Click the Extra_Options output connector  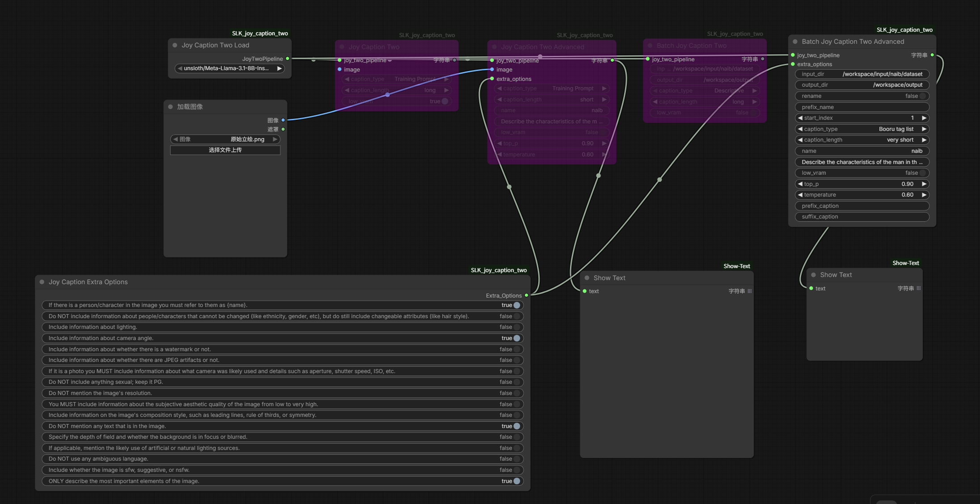click(526, 295)
